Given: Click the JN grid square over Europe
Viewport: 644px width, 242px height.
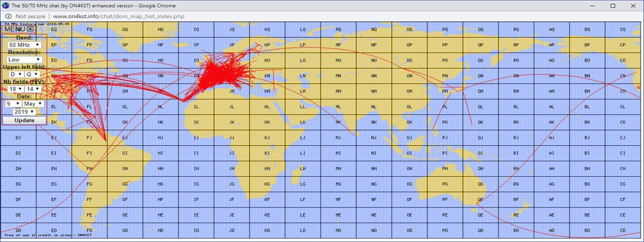Looking at the screenshot, I should [x=231, y=75].
